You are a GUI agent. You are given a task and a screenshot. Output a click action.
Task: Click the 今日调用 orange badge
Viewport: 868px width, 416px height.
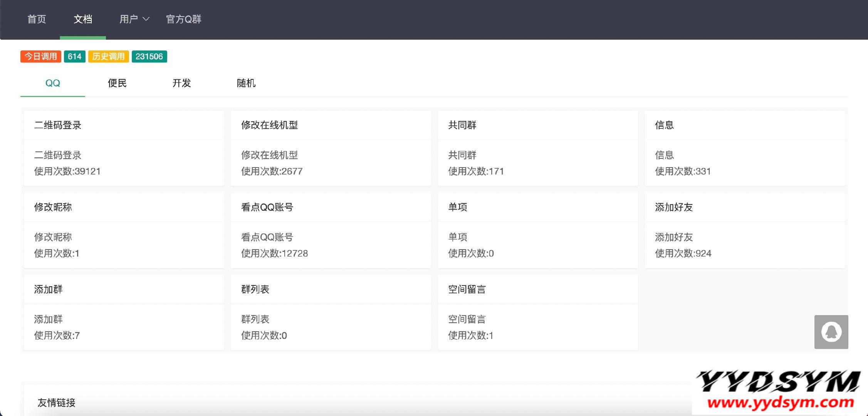coord(41,57)
